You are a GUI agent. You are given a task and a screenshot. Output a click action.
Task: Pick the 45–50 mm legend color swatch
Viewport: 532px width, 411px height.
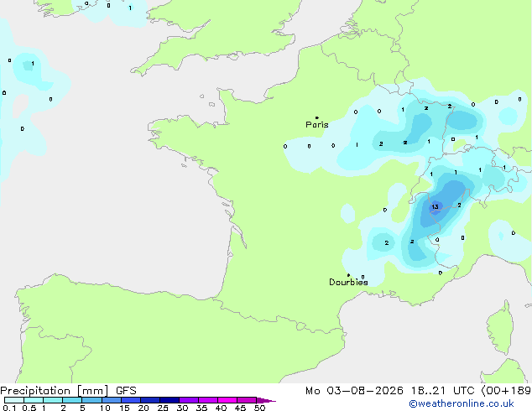247,400
